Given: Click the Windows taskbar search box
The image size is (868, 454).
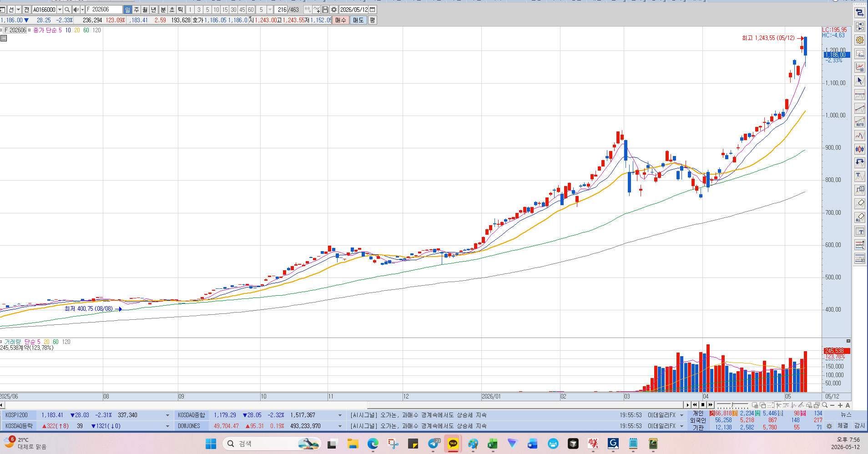Looking at the screenshot, I should (272, 444).
